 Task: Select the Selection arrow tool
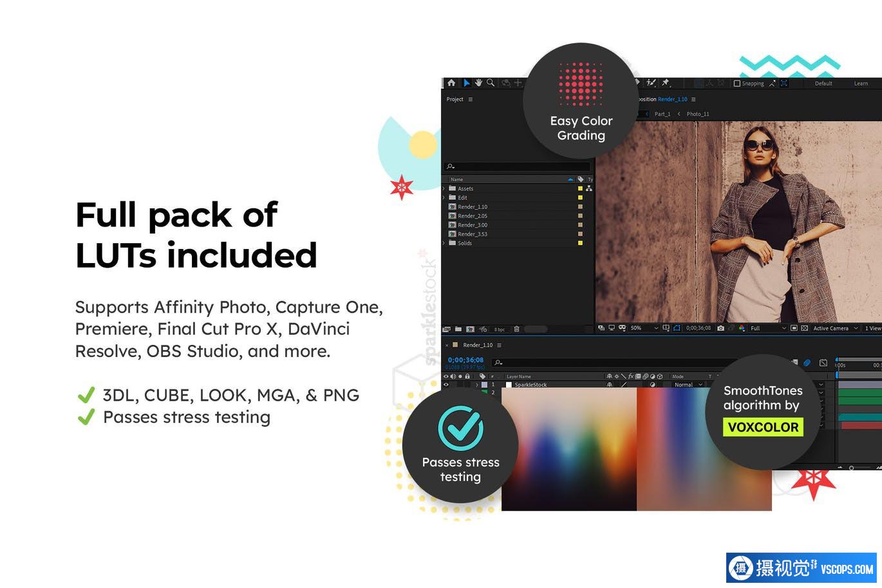[x=467, y=83]
